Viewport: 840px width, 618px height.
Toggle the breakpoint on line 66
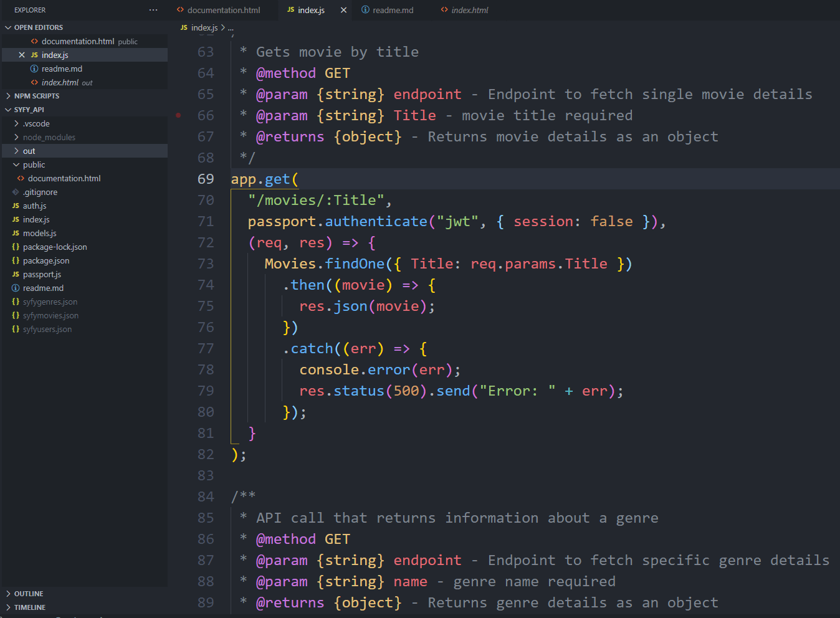coord(178,115)
